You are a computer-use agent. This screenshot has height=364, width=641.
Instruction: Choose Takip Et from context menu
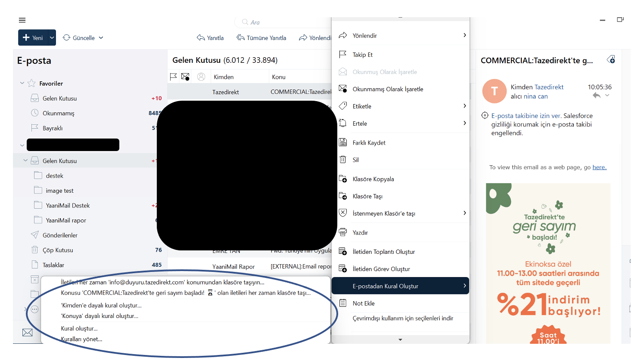click(x=401, y=55)
